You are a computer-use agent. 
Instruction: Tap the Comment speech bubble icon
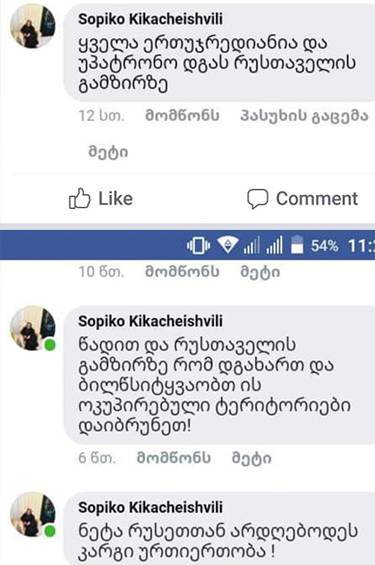point(257,199)
